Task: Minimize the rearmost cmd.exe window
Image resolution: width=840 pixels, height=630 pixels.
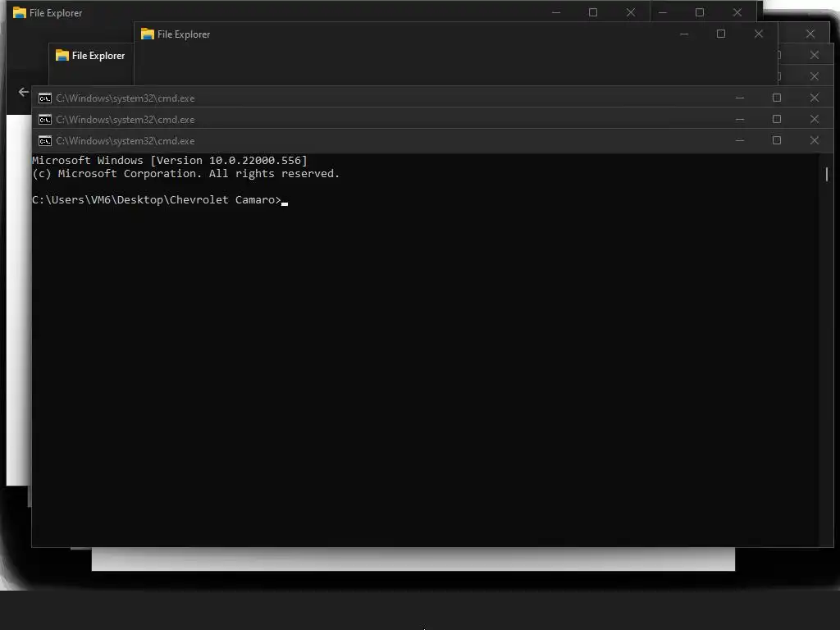Action: (x=740, y=98)
